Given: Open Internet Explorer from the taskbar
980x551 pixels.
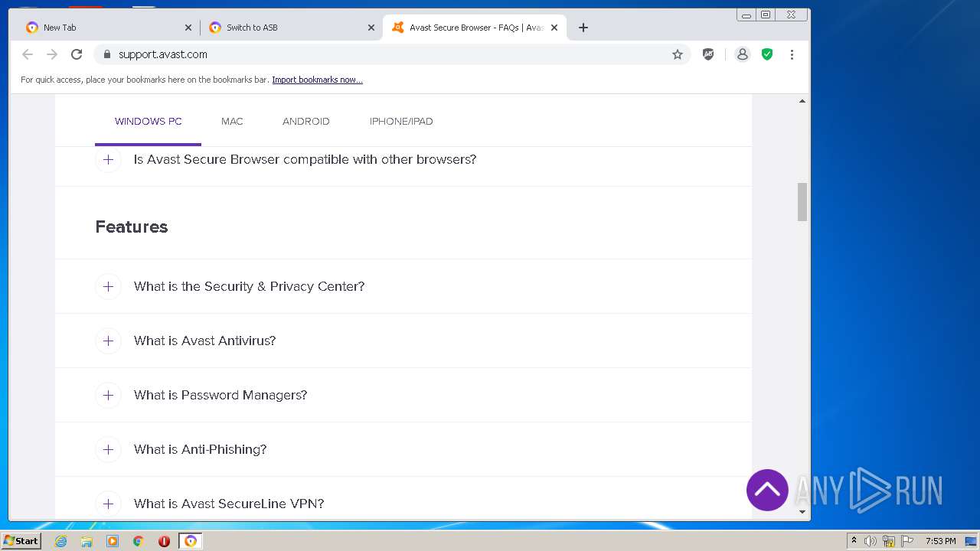Looking at the screenshot, I should click(x=61, y=541).
